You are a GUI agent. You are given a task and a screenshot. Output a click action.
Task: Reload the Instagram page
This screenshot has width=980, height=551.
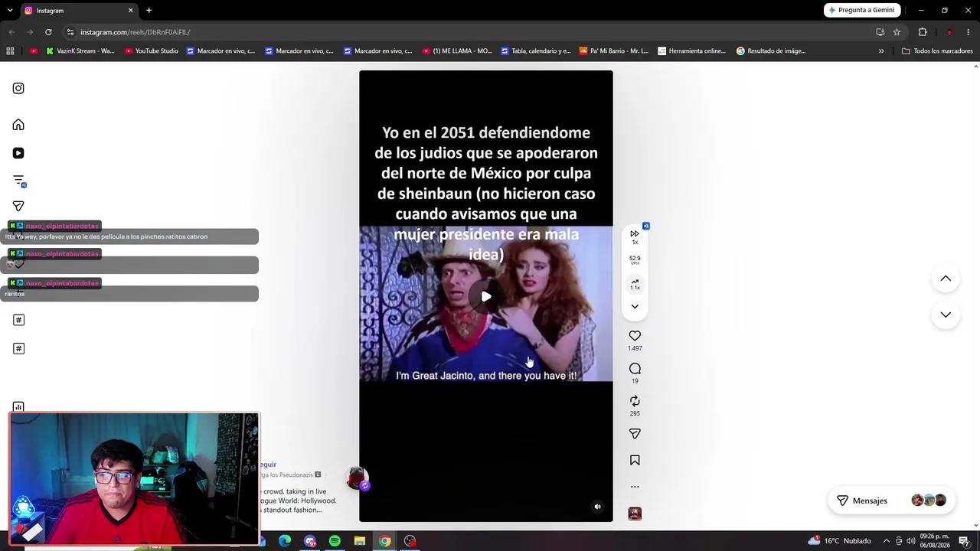pos(48,32)
